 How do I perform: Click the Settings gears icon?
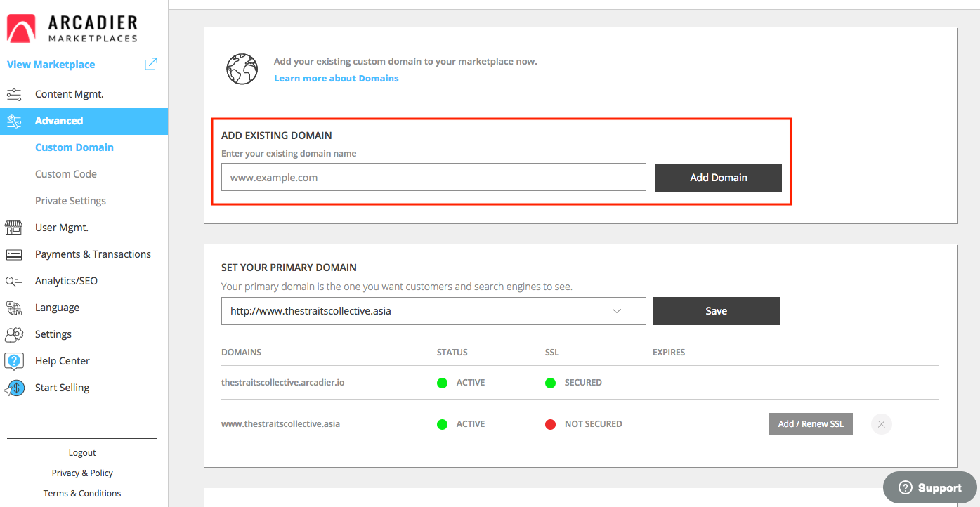[x=14, y=334]
